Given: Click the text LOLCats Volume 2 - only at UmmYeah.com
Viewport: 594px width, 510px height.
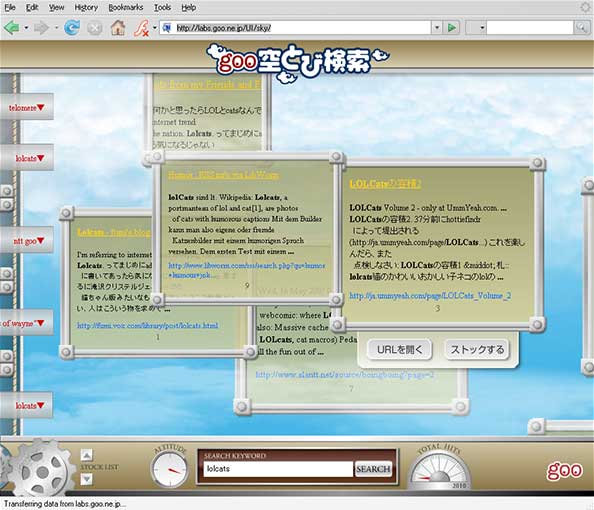Looking at the screenshot, I should click(428, 208).
